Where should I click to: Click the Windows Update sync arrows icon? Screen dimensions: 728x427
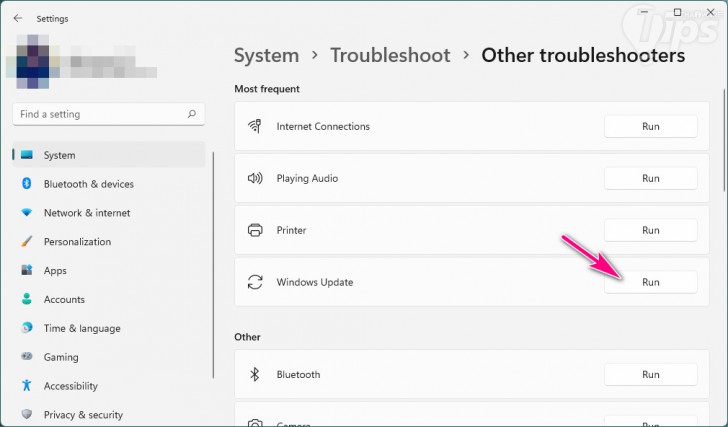(255, 282)
